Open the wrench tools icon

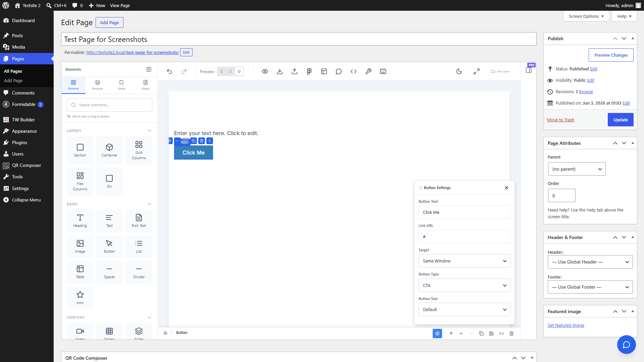coord(368,71)
